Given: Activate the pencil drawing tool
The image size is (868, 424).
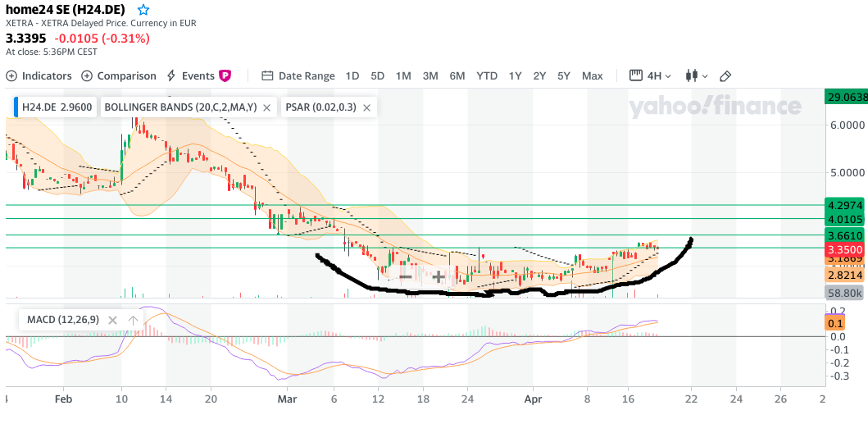Looking at the screenshot, I should coord(725,76).
